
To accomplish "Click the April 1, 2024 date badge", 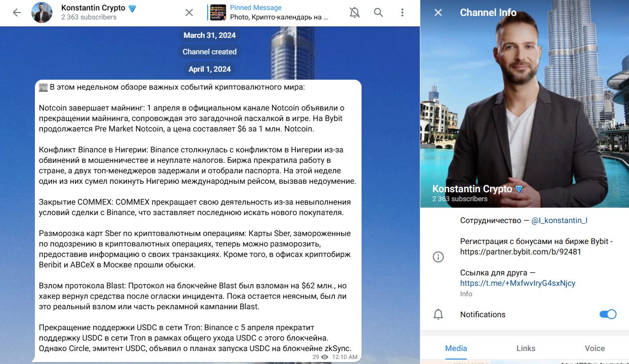I will pos(210,69).
